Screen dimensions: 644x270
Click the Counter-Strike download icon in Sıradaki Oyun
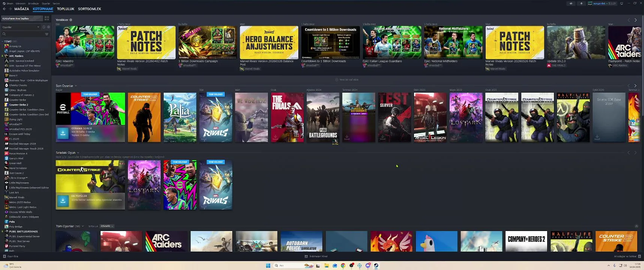click(63, 200)
